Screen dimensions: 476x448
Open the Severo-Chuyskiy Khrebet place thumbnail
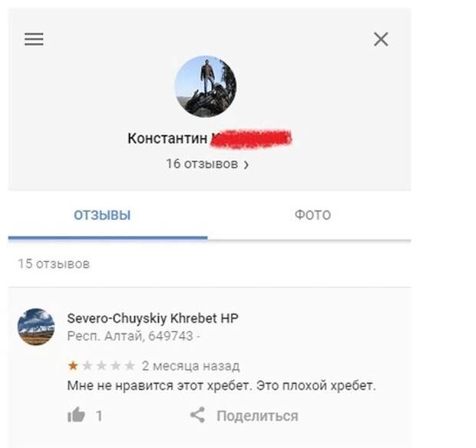[x=36, y=327]
